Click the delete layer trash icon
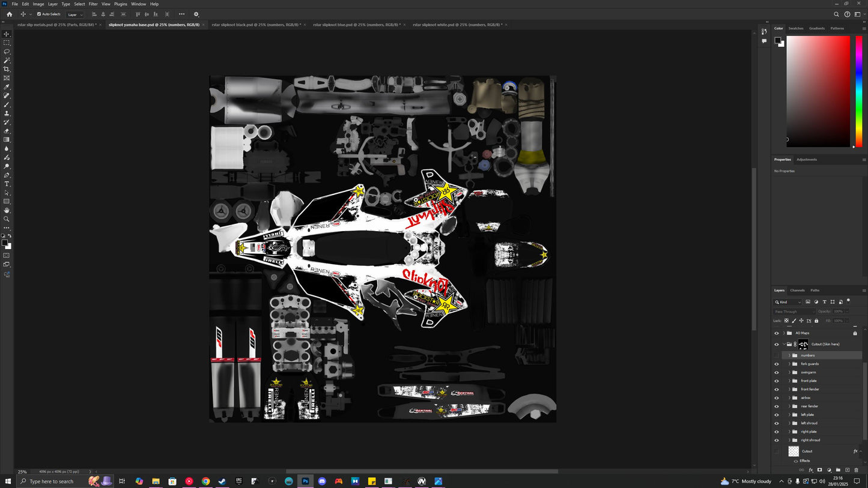This screenshot has height=488, width=868. (857, 470)
